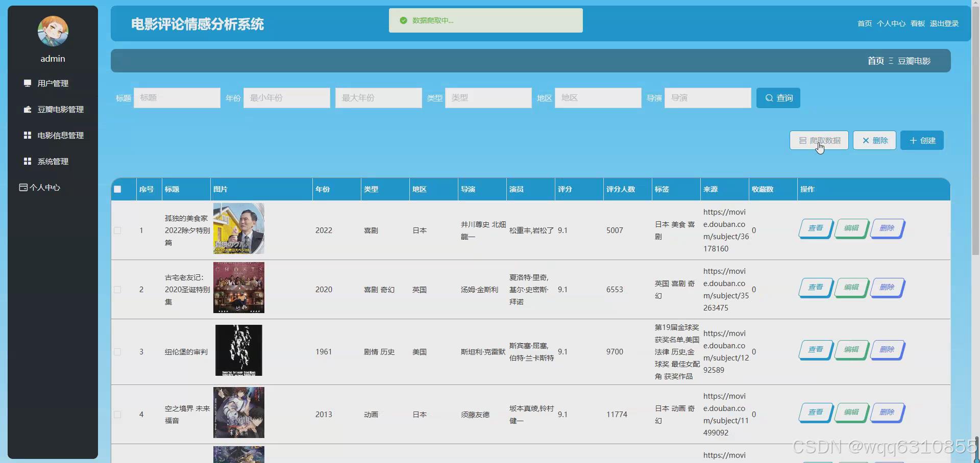The width and height of the screenshot is (980, 463).
Task: Click 退出登录 to log out
Action: pos(944,23)
